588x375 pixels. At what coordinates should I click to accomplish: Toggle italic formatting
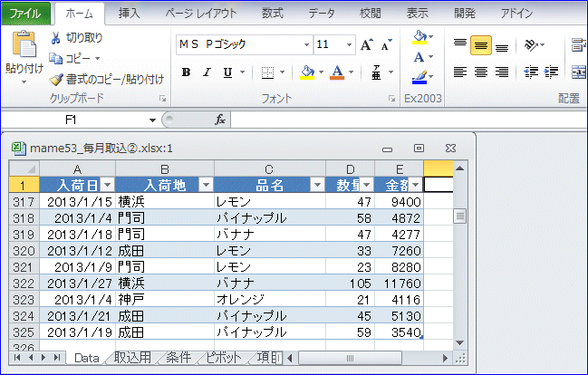pos(207,72)
